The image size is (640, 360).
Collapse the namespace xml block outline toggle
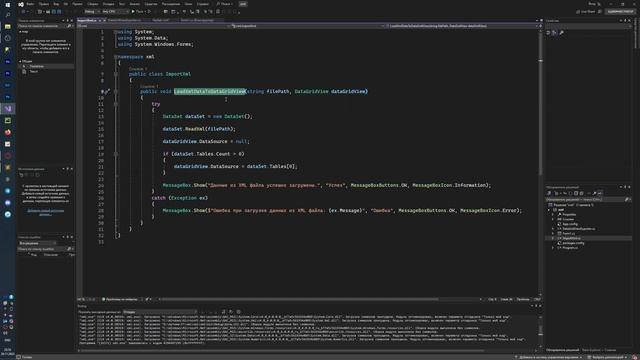[116, 57]
